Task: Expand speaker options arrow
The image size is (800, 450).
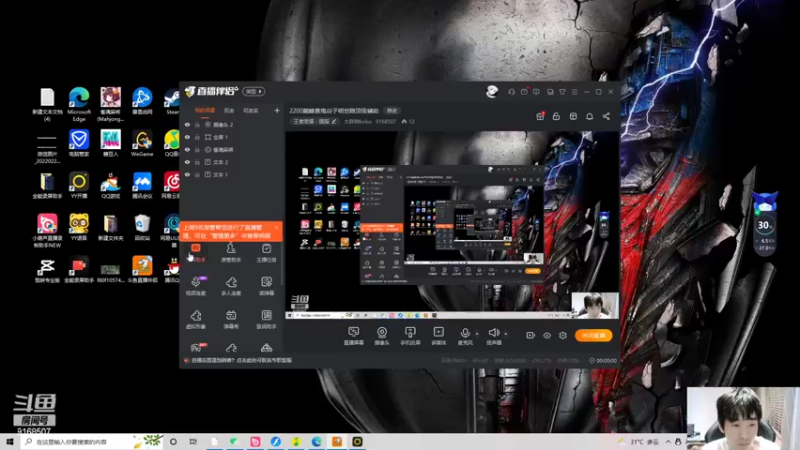Action: [x=506, y=334]
